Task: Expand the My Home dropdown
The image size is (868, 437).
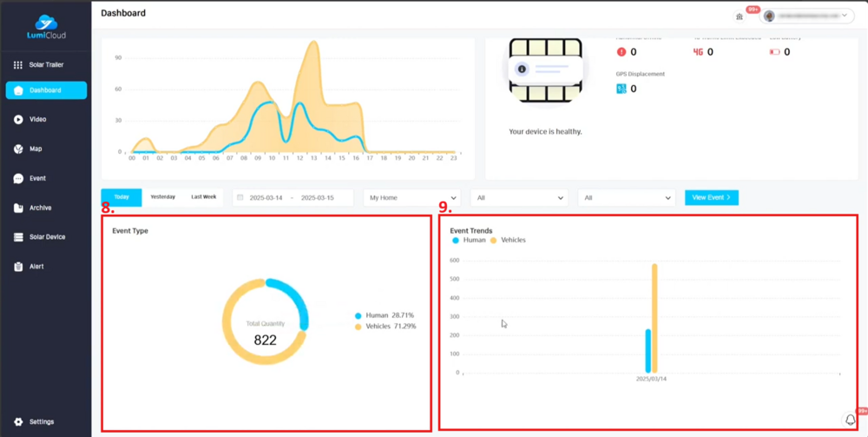Action: point(411,198)
